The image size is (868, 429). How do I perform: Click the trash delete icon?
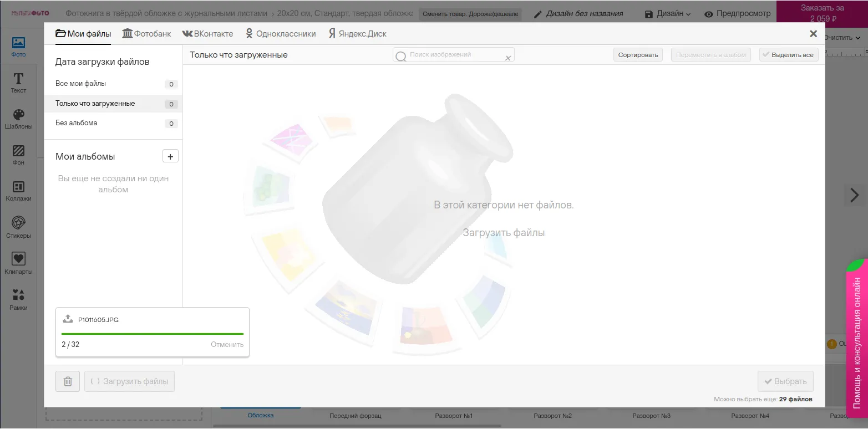pyautogui.click(x=68, y=381)
